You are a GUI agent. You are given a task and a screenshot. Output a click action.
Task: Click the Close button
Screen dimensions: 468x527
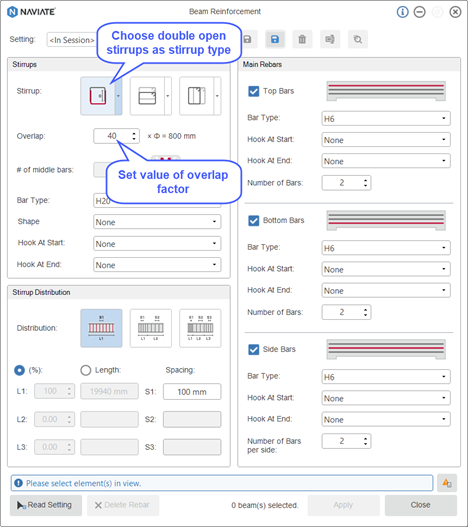(421, 505)
